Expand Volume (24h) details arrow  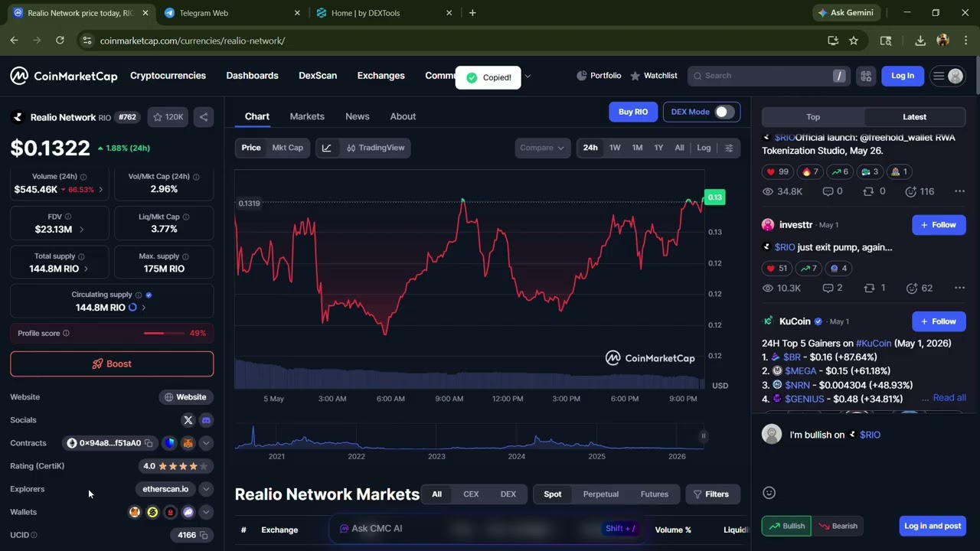click(x=100, y=189)
